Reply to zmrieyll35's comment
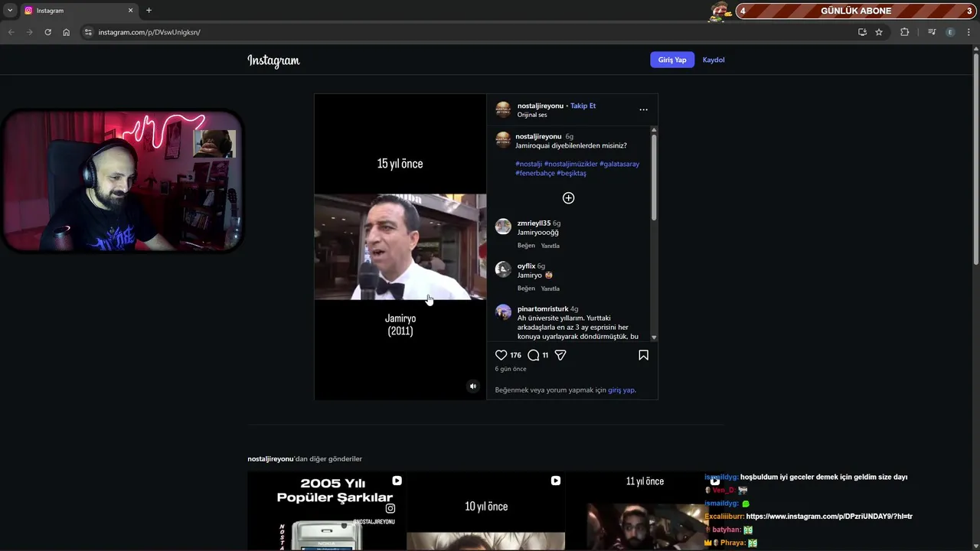Screen dimensions: 980x551 [x=550, y=246]
